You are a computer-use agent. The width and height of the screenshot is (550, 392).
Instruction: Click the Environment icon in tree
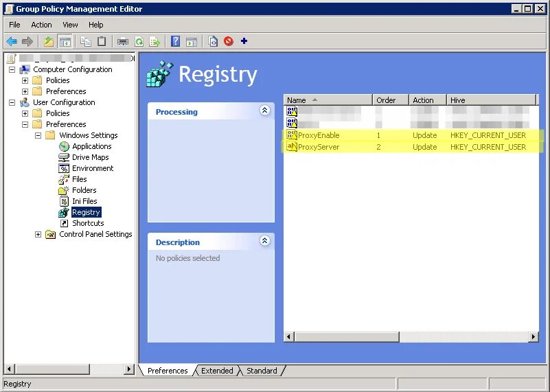pos(64,168)
